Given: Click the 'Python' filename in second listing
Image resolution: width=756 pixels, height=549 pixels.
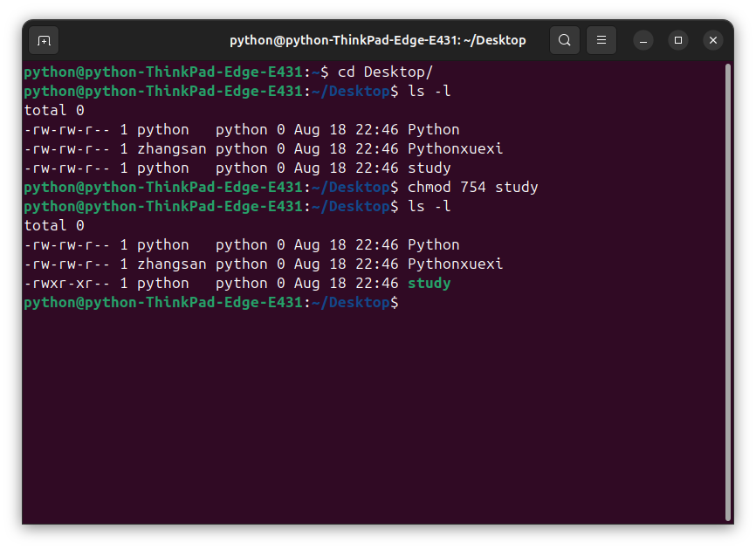Looking at the screenshot, I should (x=434, y=245).
